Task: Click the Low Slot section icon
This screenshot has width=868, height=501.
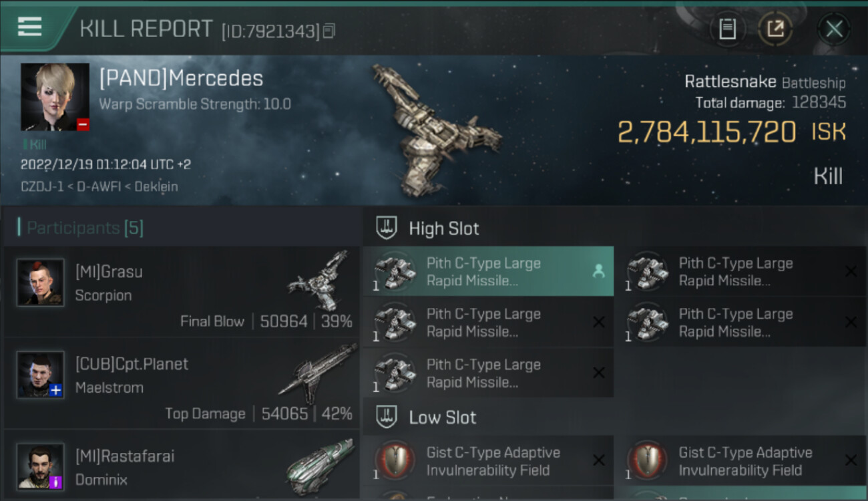Action: [x=387, y=417]
